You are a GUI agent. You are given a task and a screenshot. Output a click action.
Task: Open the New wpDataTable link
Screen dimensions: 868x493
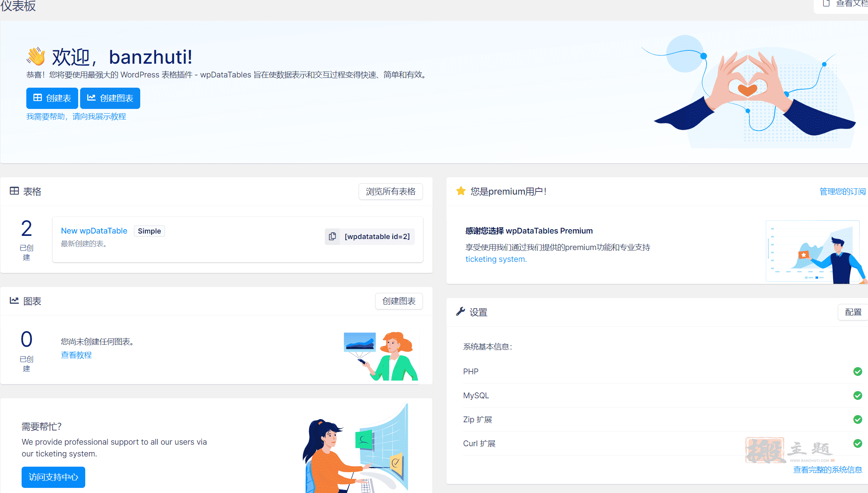point(94,231)
